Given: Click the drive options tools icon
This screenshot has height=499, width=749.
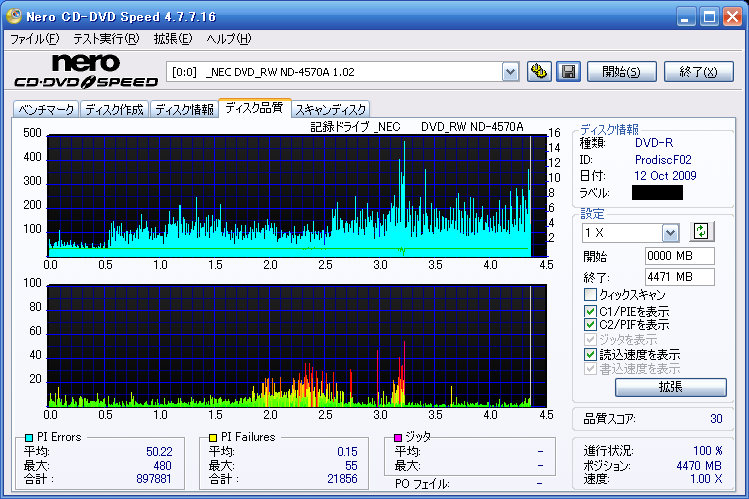Looking at the screenshot, I should click(539, 72).
